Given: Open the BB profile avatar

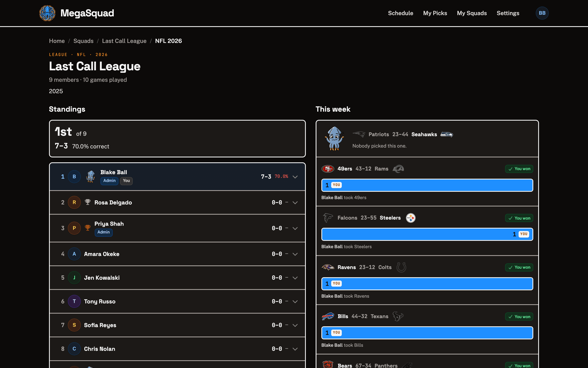Looking at the screenshot, I should [542, 13].
